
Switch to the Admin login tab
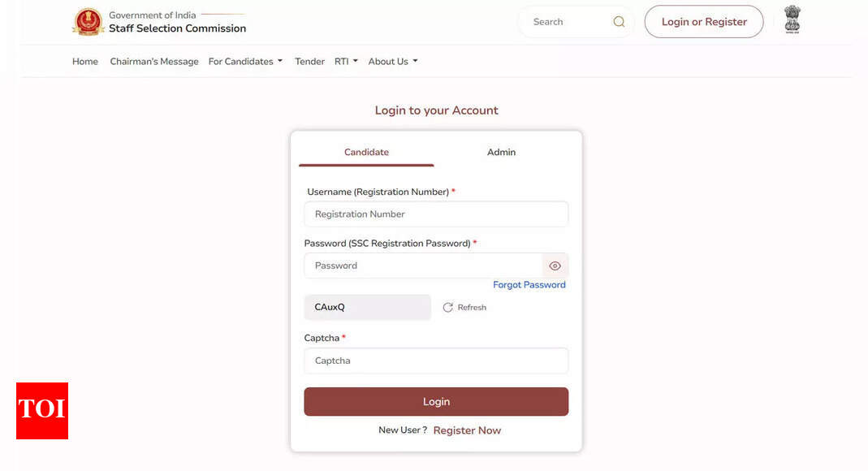pyautogui.click(x=501, y=152)
